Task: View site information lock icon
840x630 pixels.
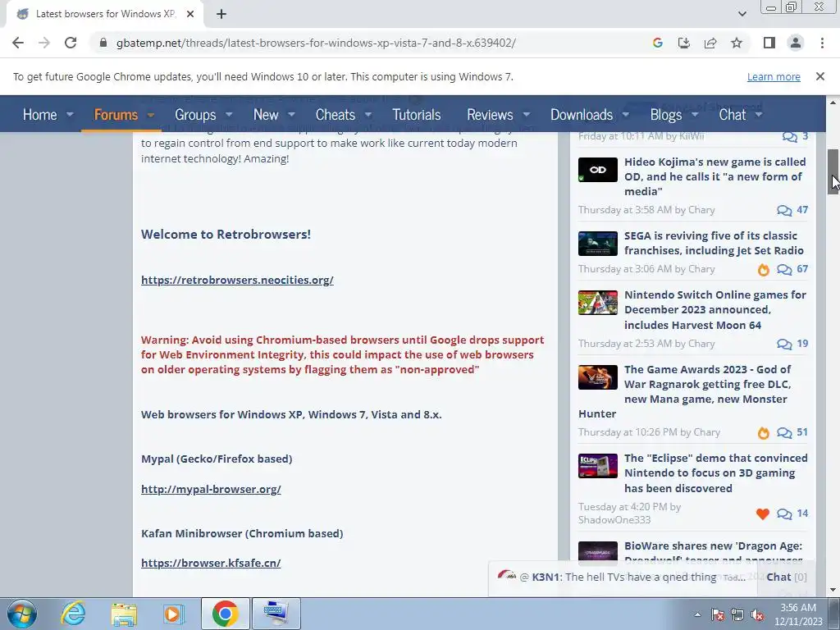Action: coord(103,43)
